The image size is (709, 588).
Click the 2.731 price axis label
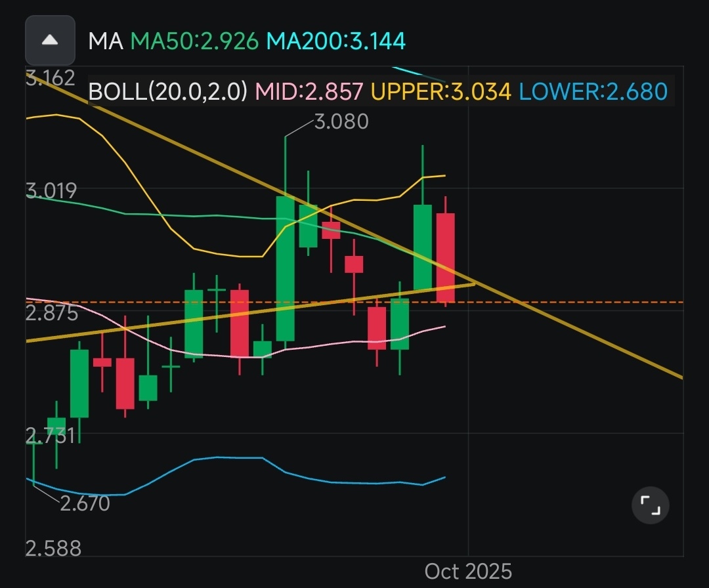tap(51, 435)
